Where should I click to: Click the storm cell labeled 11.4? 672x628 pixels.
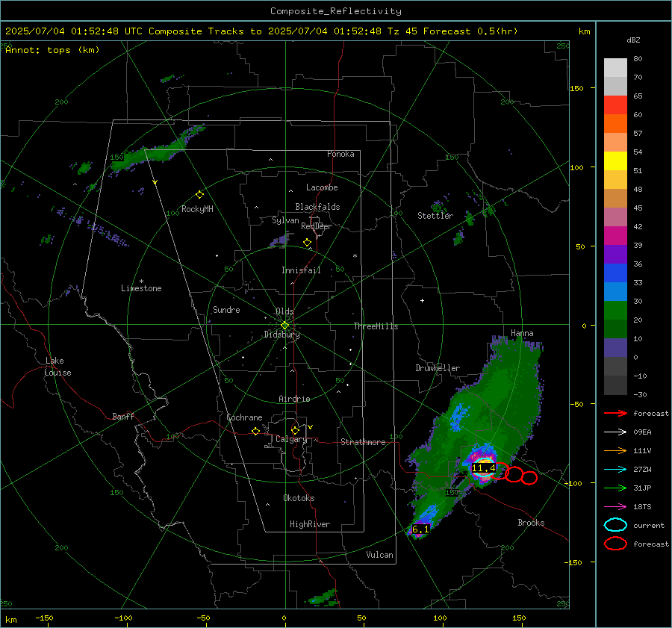483,468
